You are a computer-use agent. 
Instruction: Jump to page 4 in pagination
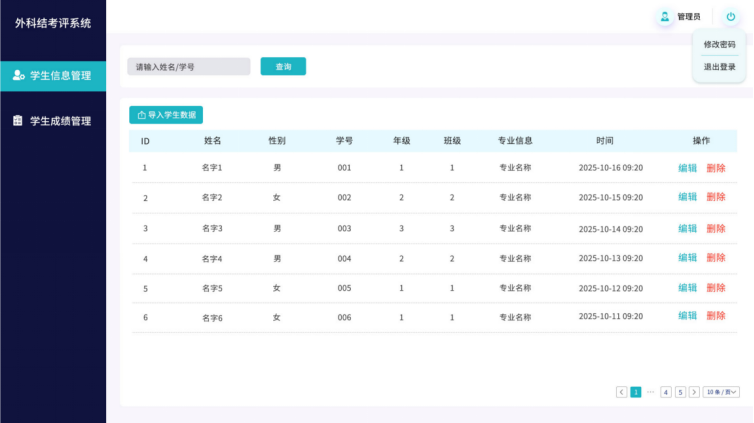[x=665, y=392]
